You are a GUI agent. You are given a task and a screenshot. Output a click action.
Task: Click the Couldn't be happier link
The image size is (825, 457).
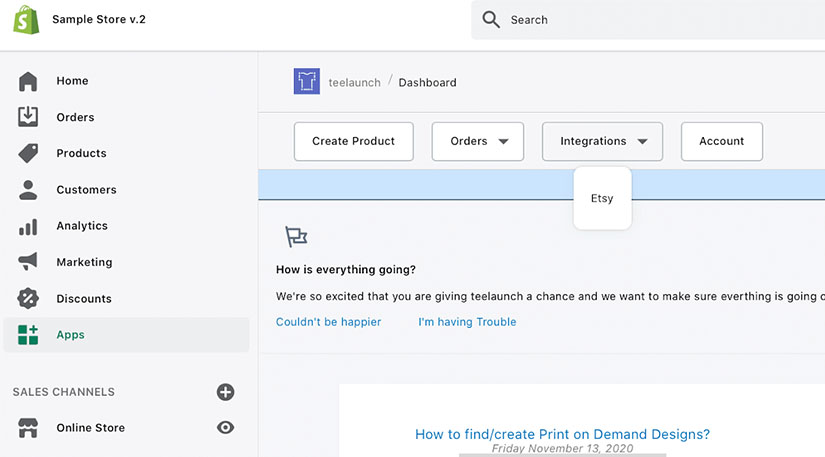[x=328, y=322]
